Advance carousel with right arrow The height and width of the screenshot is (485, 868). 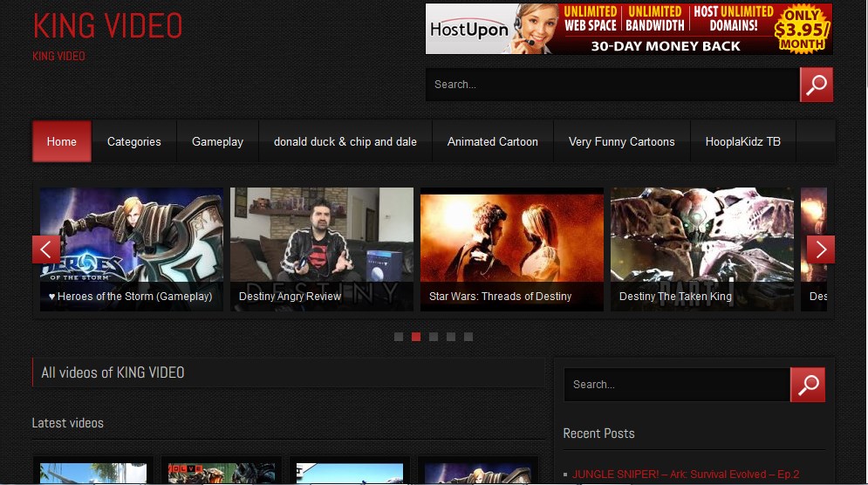pyautogui.click(x=820, y=249)
